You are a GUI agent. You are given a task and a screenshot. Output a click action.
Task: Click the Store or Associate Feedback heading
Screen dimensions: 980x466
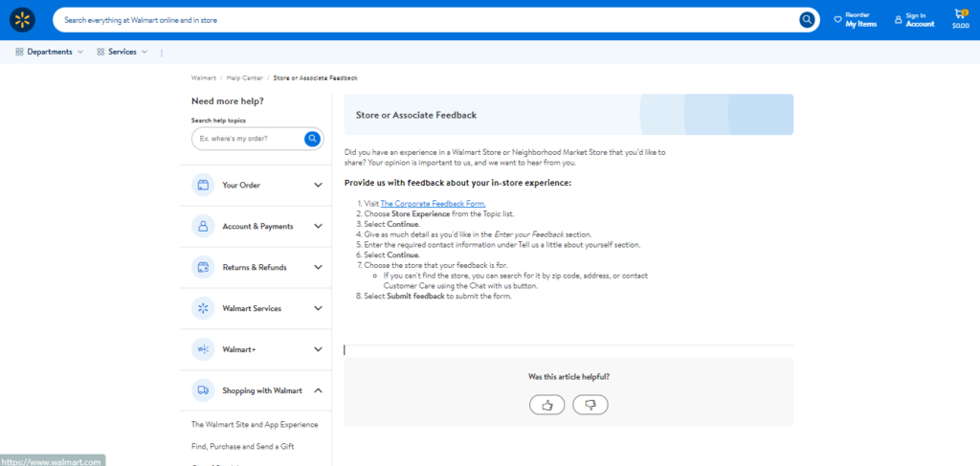point(416,115)
